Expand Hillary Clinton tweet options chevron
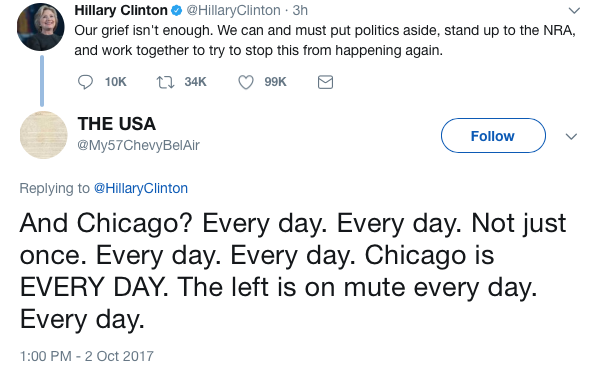Viewport: 595px width, 370px height. tap(574, 11)
